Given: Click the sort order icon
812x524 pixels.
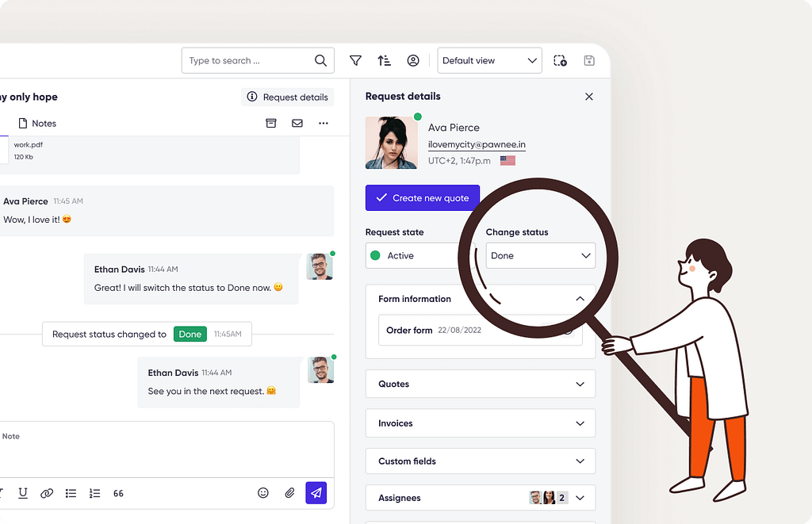Looking at the screenshot, I should (385, 60).
